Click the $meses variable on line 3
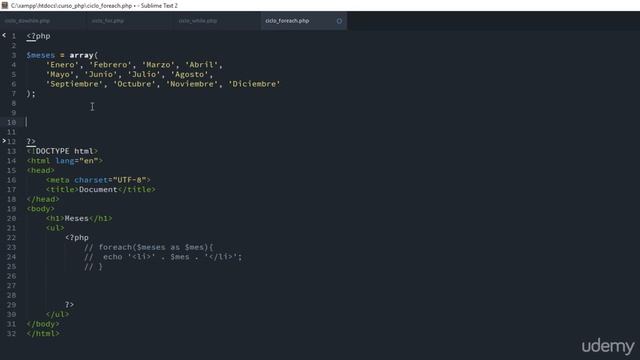This screenshot has height=360, width=640. point(40,55)
